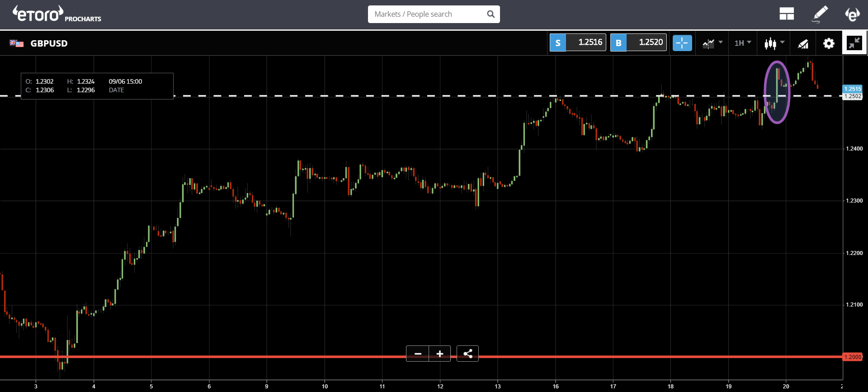Image resolution: width=868 pixels, height=392 pixels.
Task: Zoom out chart with minus button
Action: point(418,354)
